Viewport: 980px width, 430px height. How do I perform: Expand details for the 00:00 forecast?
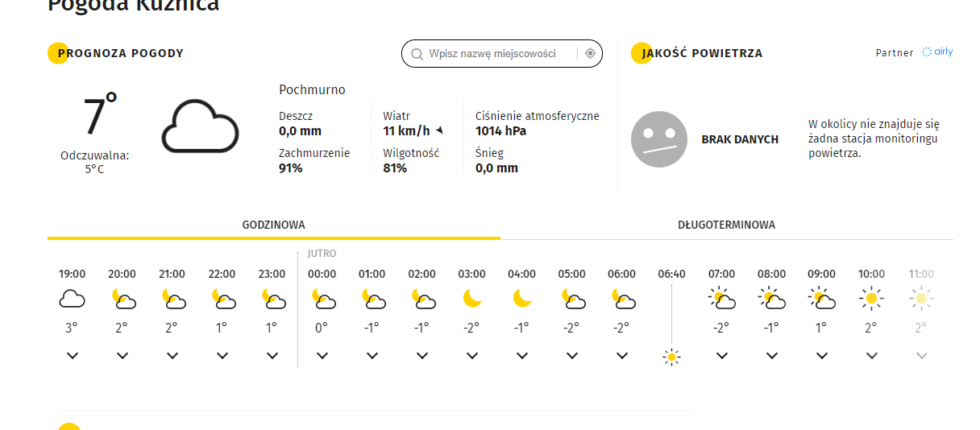pyautogui.click(x=322, y=356)
